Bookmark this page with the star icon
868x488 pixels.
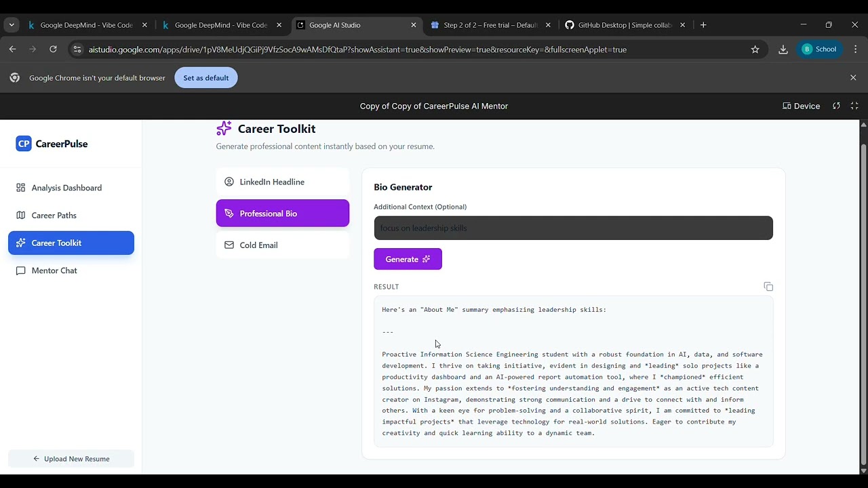tap(755, 49)
